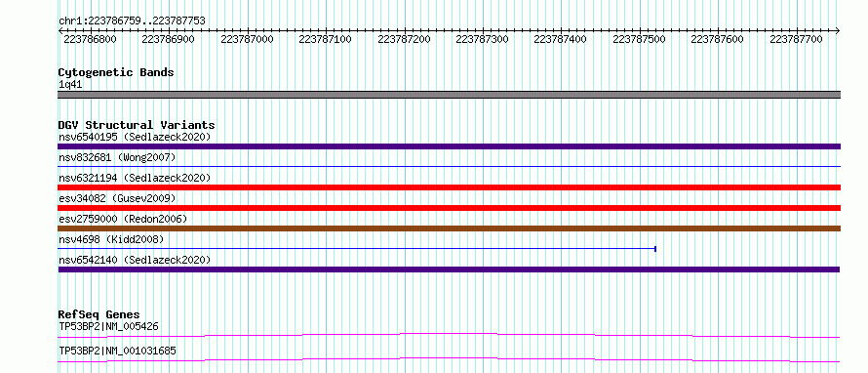Viewport: 868px width, 373px height.
Task: Click ruler position 223786900
Action: (x=169, y=40)
